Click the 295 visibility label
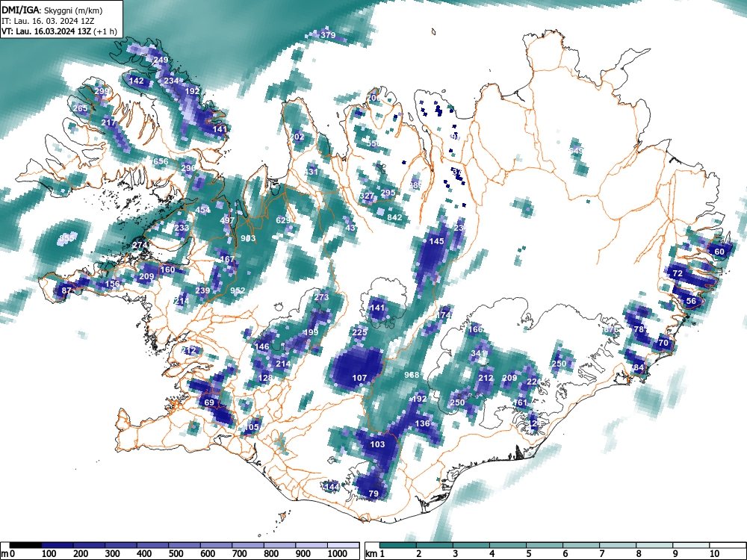The height and width of the screenshot is (560, 747). (388, 193)
